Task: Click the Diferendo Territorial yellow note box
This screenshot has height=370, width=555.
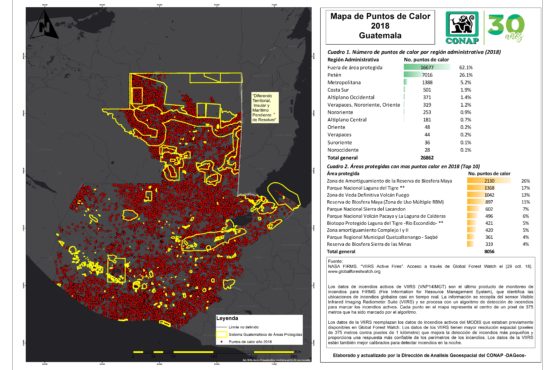Action: coord(265,108)
